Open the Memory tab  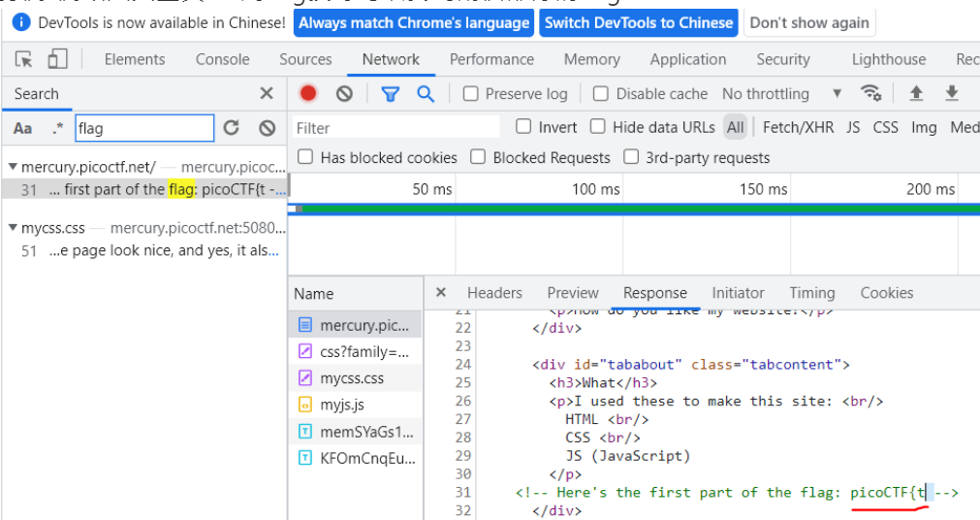tap(592, 59)
